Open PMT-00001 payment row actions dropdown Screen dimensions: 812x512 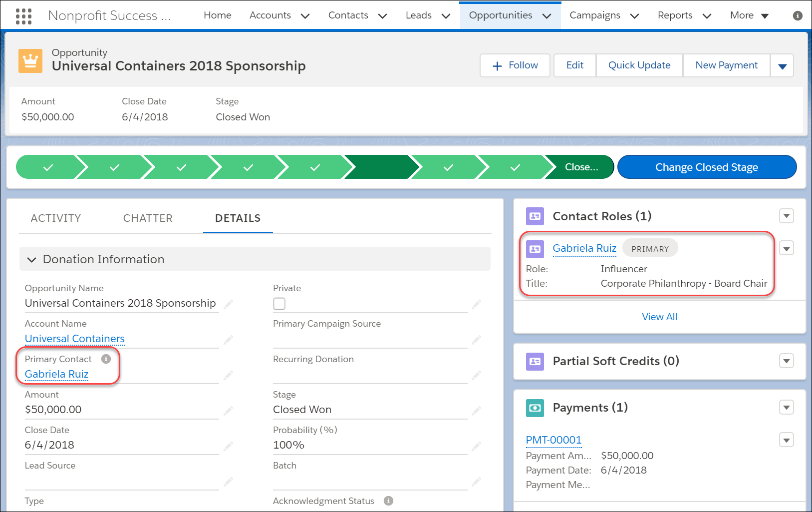787,440
